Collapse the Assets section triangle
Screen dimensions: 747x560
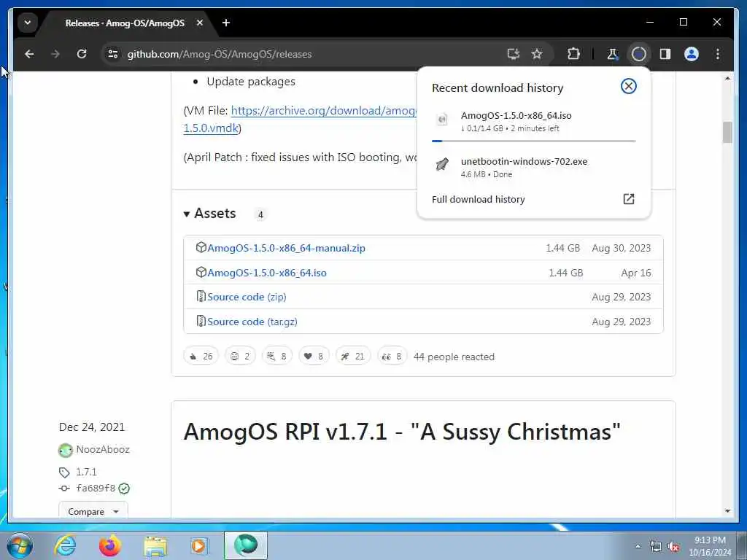click(x=187, y=214)
